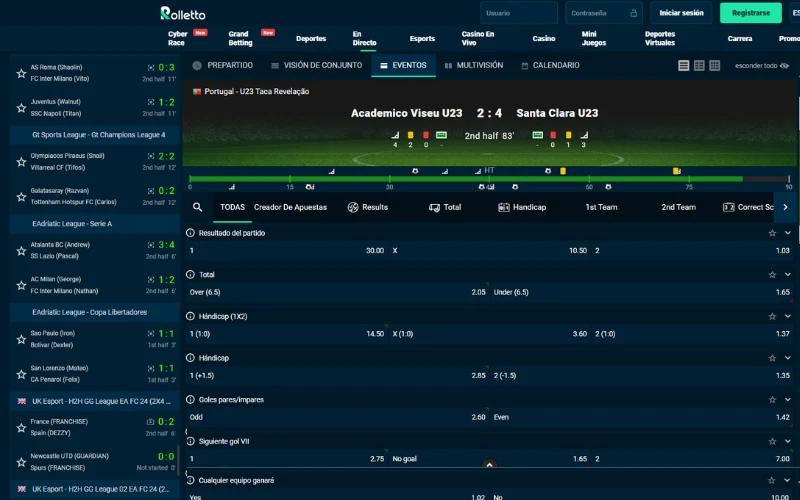
Task: Collapse the Resultado del partido market
Action: [788, 233]
